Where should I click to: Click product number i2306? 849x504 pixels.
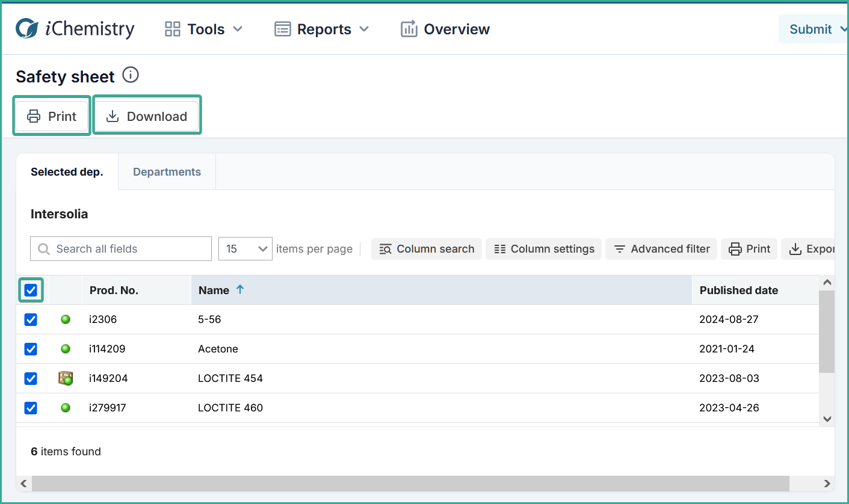[103, 319]
